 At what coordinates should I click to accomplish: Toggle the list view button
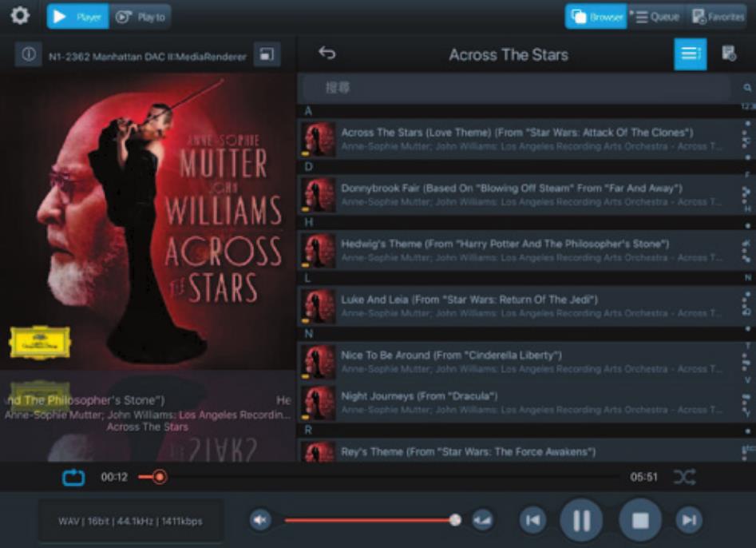[x=690, y=54]
